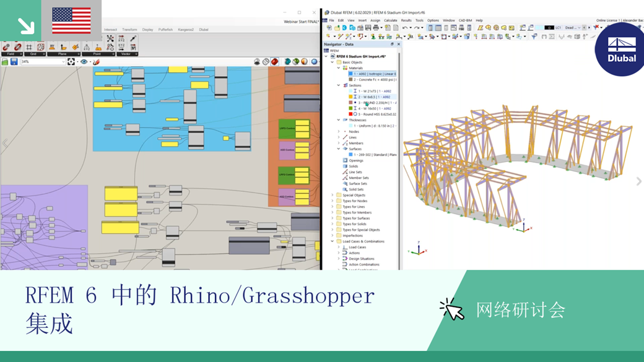The image size is (644, 362).
Task: Open the Intersect tab in Grasshopper
Action: (110, 30)
